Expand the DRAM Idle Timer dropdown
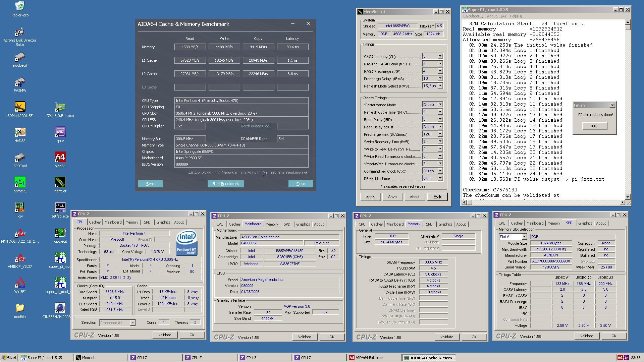 (440, 178)
